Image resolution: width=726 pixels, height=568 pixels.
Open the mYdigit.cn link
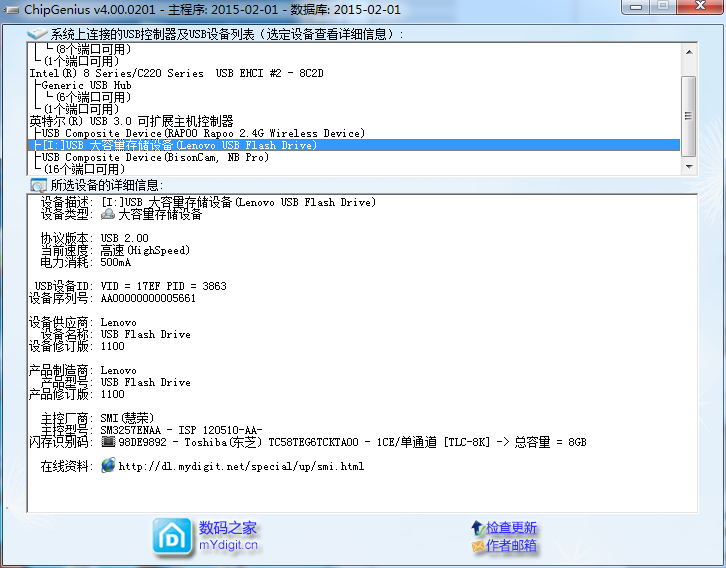pos(228,545)
